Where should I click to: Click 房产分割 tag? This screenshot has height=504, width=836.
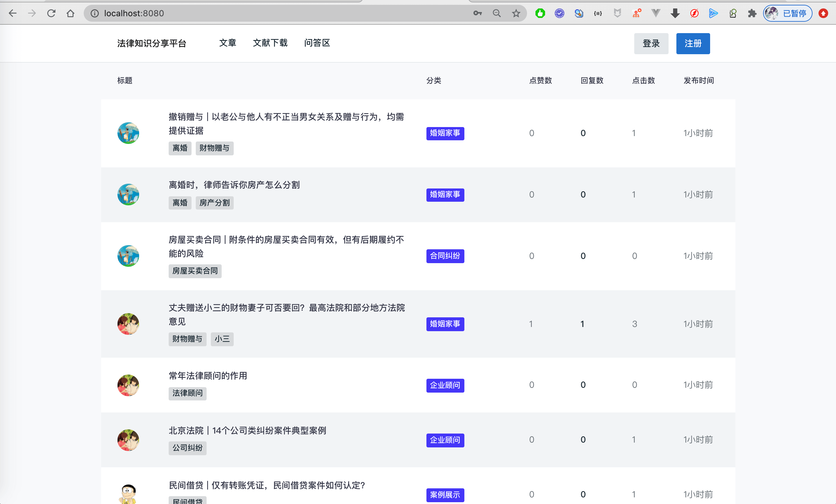[214, 203]
